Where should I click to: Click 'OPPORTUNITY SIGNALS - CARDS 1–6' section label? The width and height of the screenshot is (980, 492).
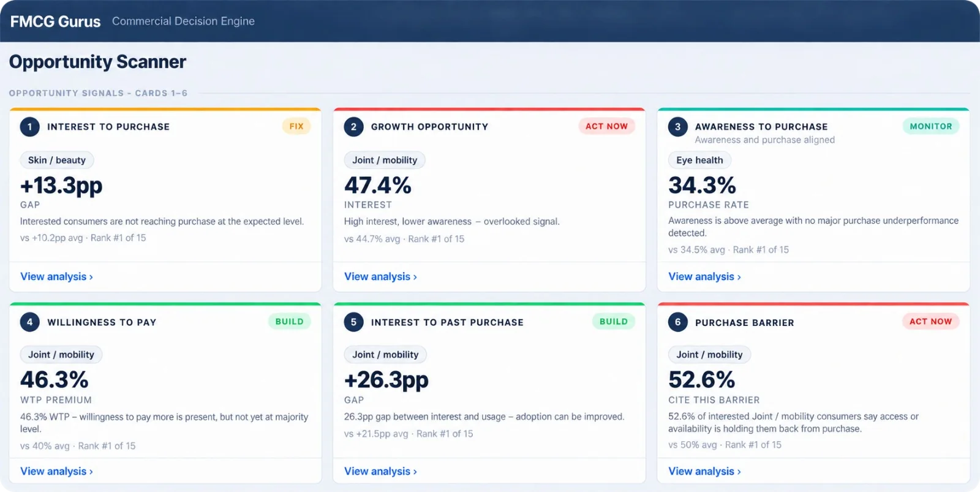(98, 93)
